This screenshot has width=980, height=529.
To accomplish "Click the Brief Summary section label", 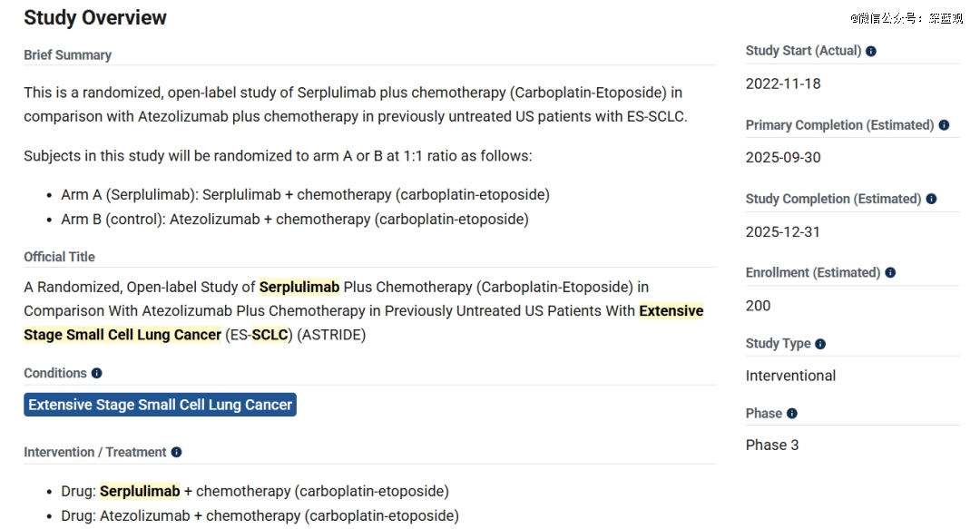I will tap(67, 55).
